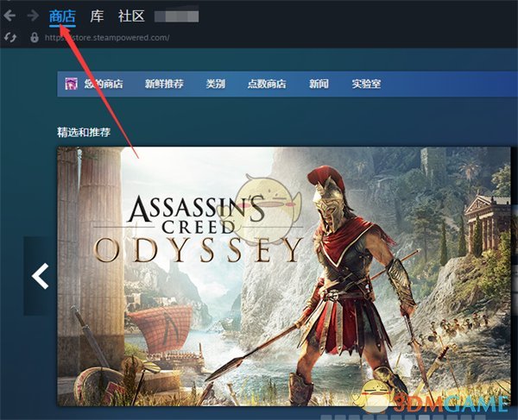Open the 新闻 news page
This screenshot has width=518, height=420.
click(x=319, y=84)
